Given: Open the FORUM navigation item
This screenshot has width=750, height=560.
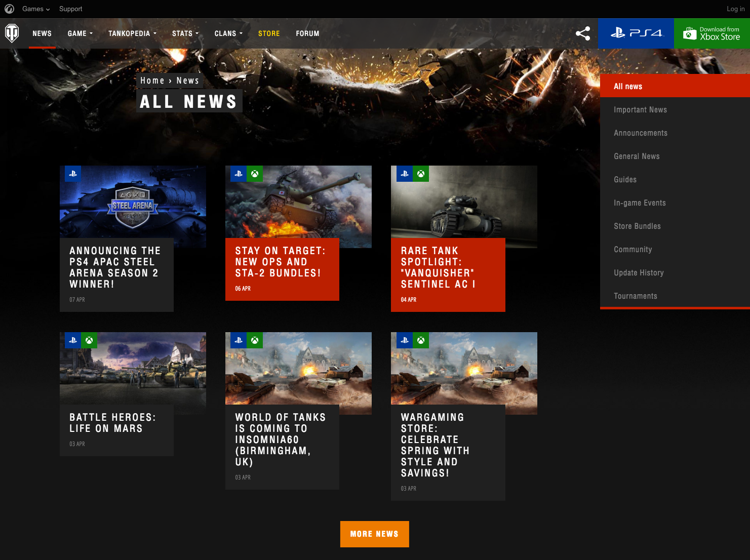Looking at the screenshot, I should click(x=307, y=33).
